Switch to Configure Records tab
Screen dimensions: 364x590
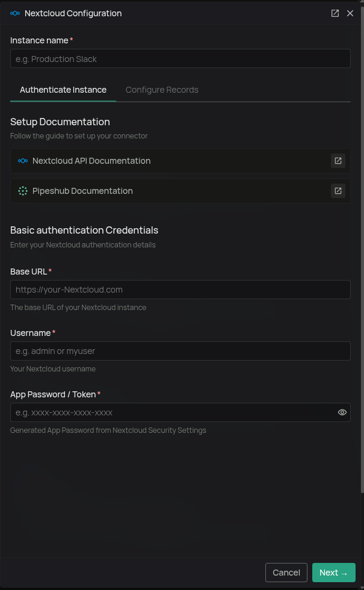tap(162, 90)
